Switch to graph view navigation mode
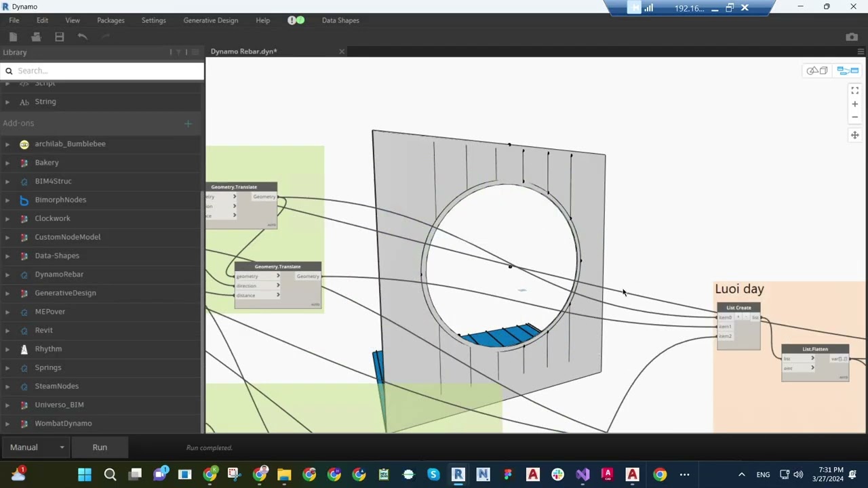Image resolution: width=868 pixels, height=488 pixels. pos(848,70)
